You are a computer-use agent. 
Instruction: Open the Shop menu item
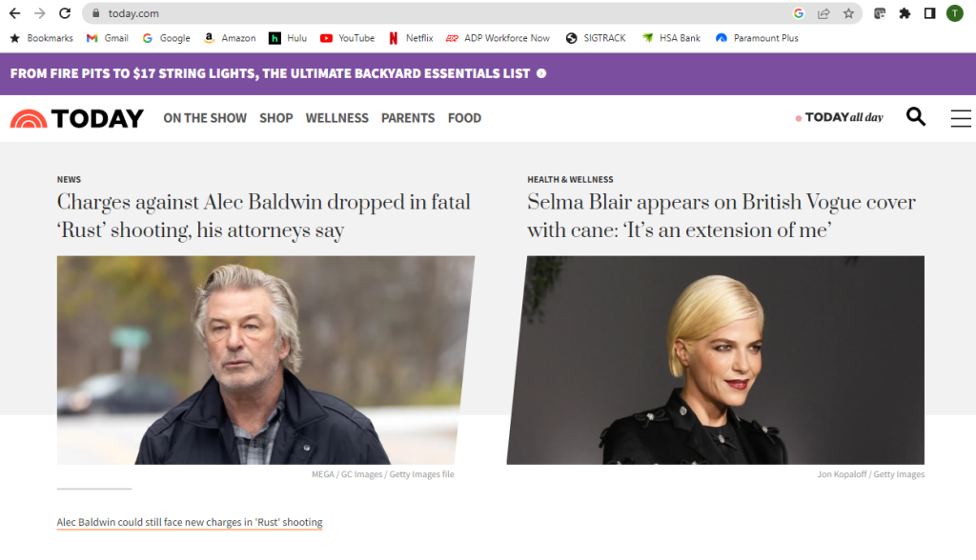point(275,118)
